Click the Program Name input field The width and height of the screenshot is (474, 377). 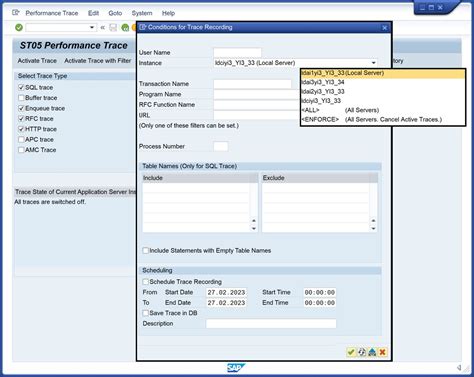[257, 94]
